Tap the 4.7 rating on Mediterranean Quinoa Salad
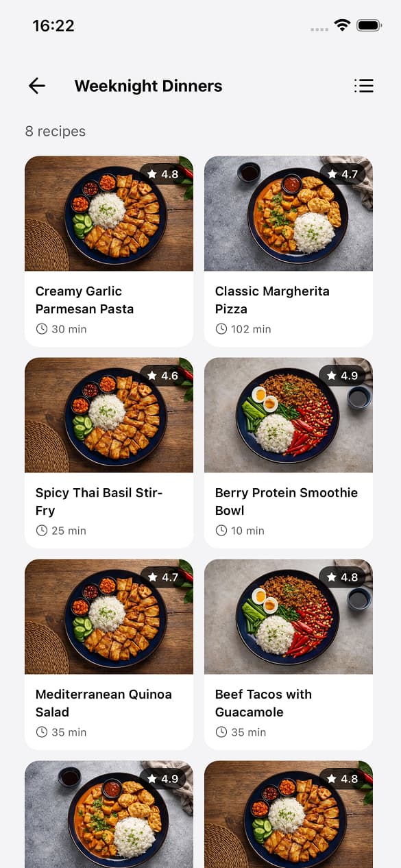The image size is (401, 868). coord(165,577)
